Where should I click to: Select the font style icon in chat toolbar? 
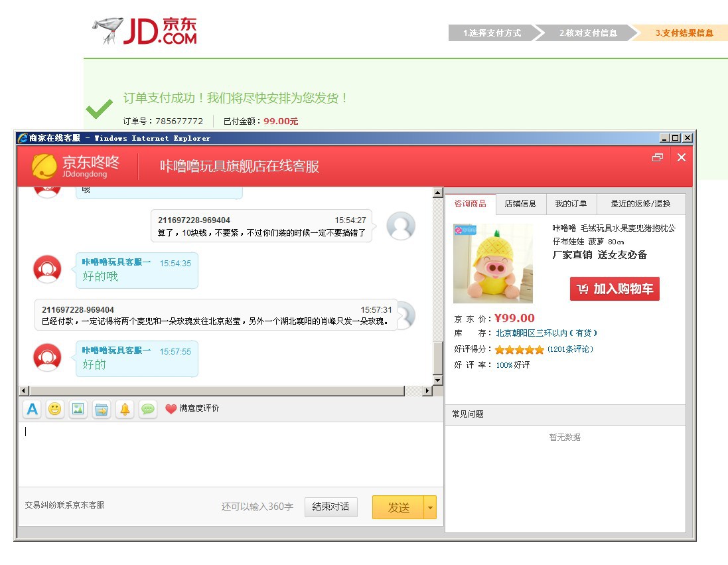pos(31,410)
